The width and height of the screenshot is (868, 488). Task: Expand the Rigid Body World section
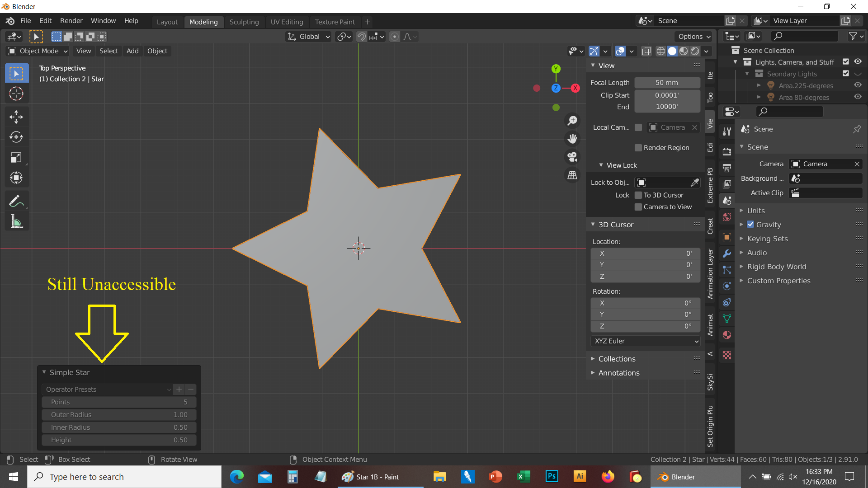(776, 267)
